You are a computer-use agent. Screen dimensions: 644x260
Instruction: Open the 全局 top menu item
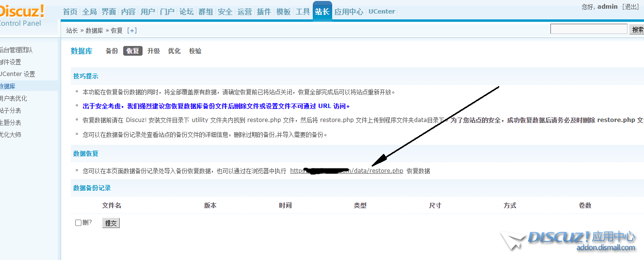tap(89, 12)
